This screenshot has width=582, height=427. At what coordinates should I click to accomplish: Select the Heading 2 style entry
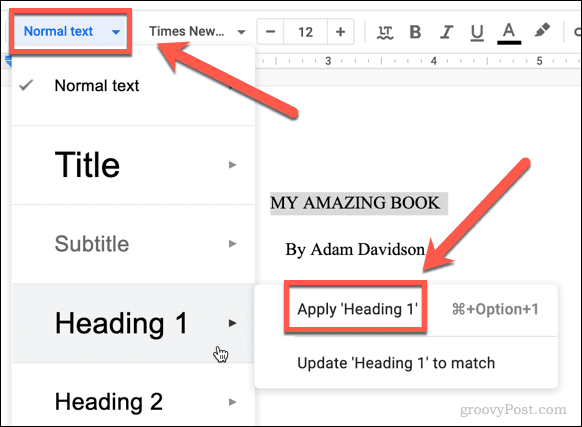click(133, 402)
